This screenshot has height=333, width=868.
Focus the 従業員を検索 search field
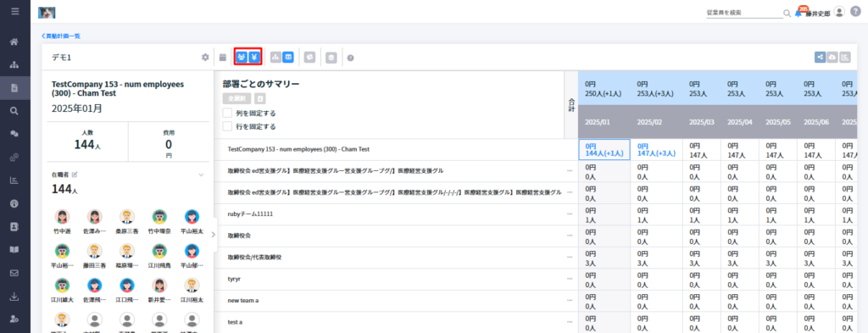point(744,12)
